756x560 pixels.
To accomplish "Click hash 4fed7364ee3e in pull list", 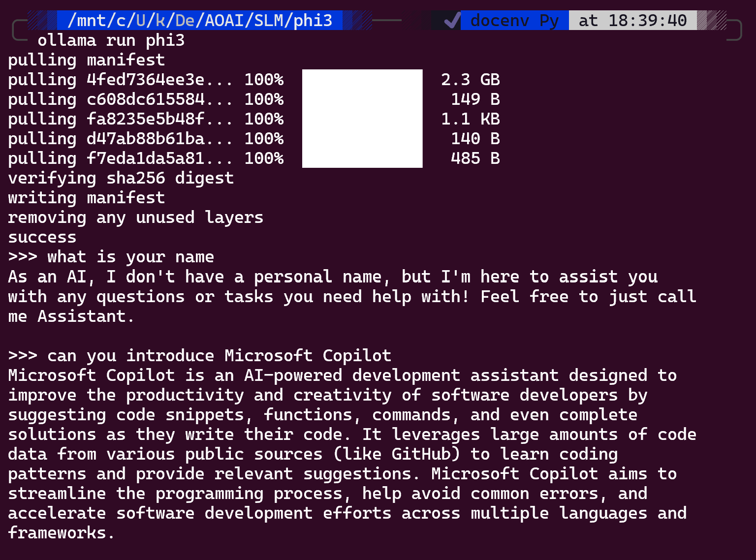I will click(x=146, y=80).
